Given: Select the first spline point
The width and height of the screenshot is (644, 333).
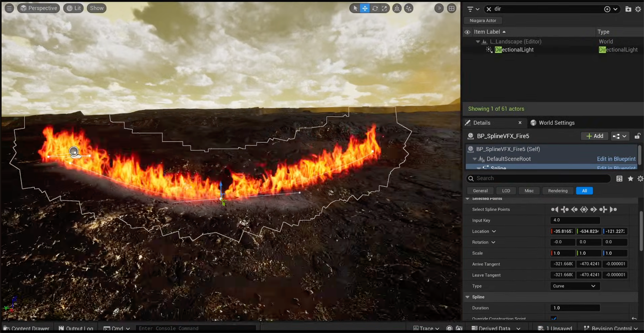Looking at the screenshot, I should [x=555, y=210].
